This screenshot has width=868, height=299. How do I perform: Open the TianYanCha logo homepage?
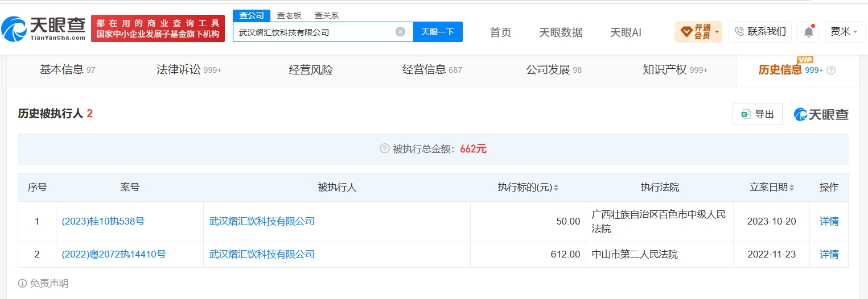coord(43,28)
